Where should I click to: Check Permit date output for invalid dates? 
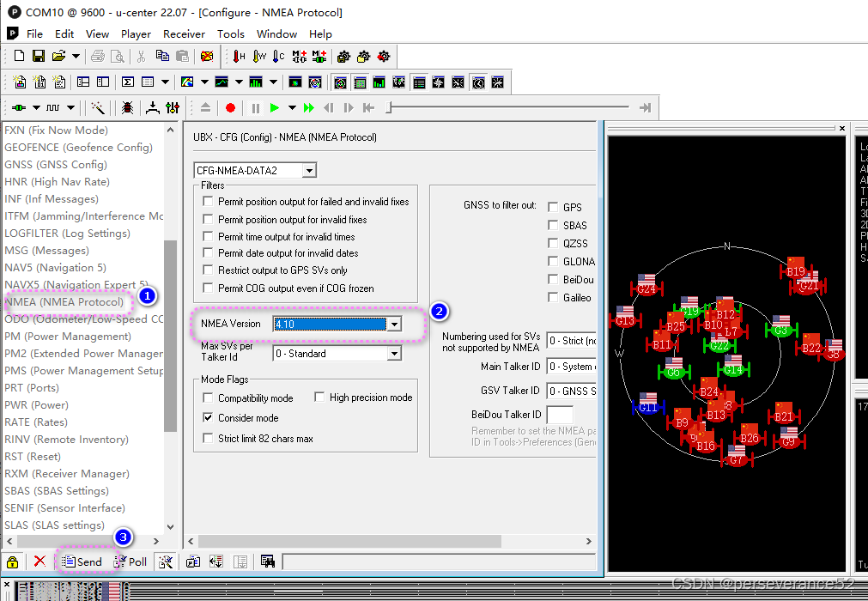208,253
